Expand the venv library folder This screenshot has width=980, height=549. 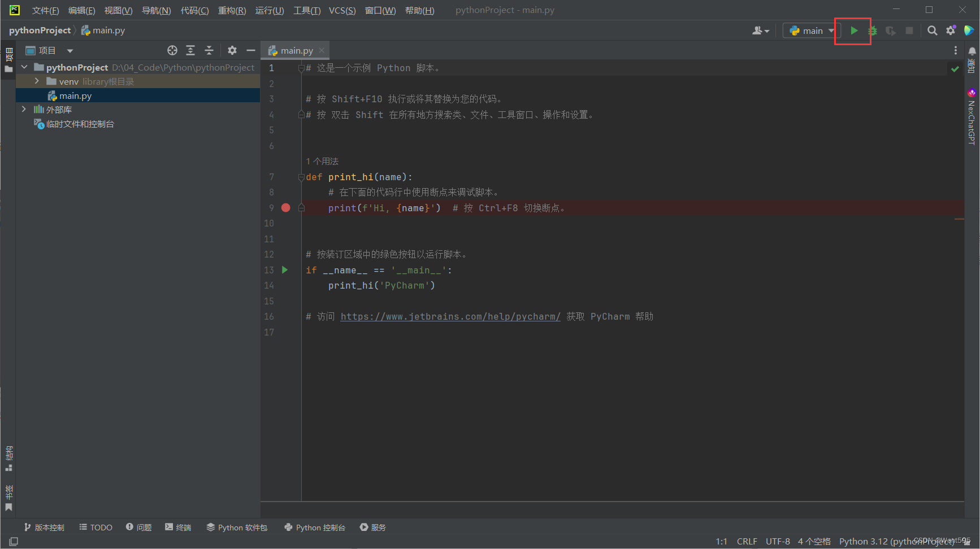tap(36, 81)
